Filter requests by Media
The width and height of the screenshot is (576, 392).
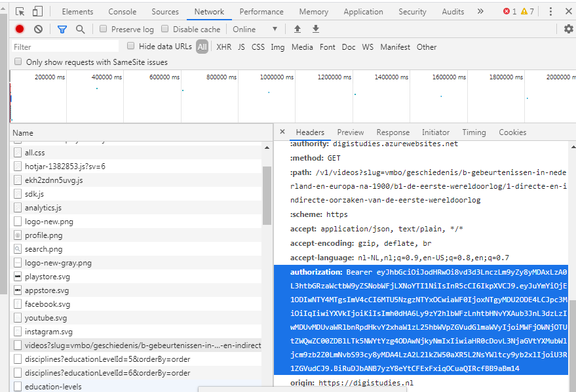[x=302, y=47]
